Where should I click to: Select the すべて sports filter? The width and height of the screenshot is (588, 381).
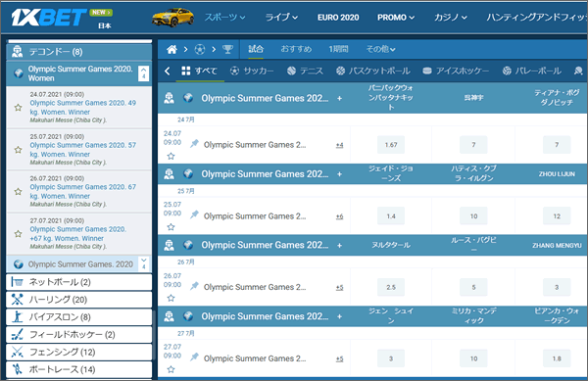(x=199, y=71)
